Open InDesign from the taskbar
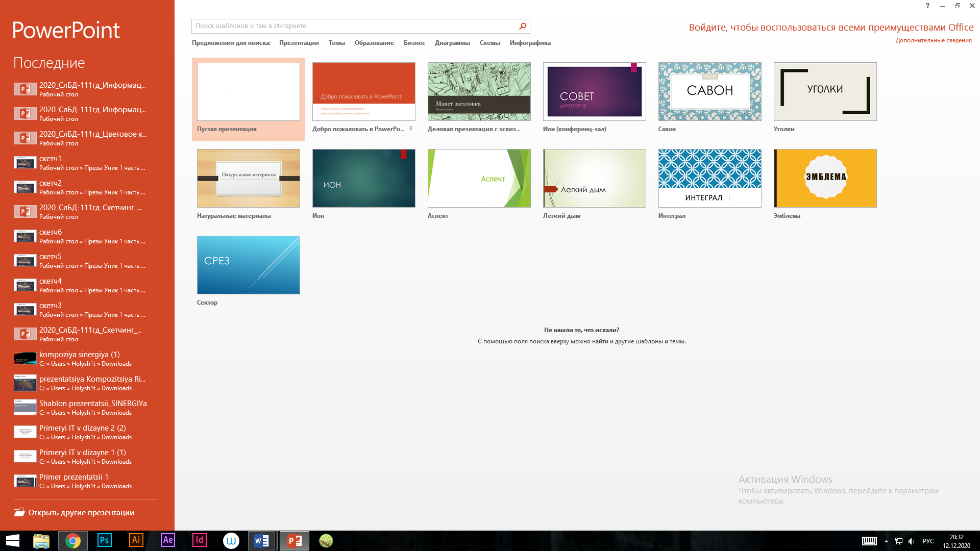This screenshot has width=980, height=551. pos(199,540)
